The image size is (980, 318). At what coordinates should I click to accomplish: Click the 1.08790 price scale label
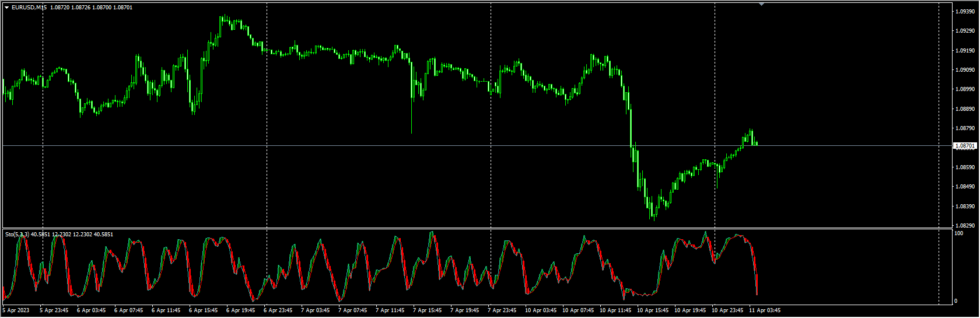click(x=965, y=128)
